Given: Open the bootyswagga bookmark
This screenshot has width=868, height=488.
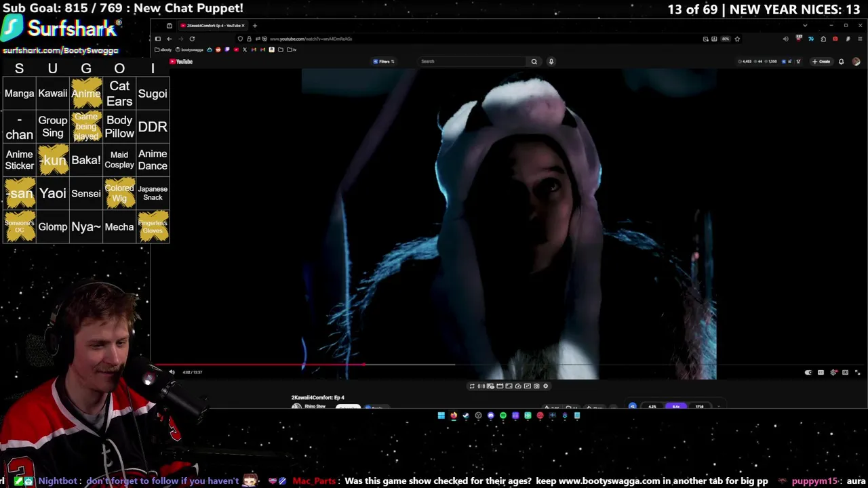Looking at the screenshot, I should (189, 49).
